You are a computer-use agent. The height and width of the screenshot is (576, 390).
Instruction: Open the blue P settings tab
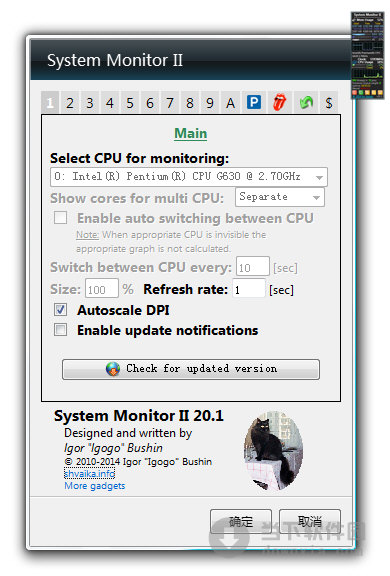254,102
